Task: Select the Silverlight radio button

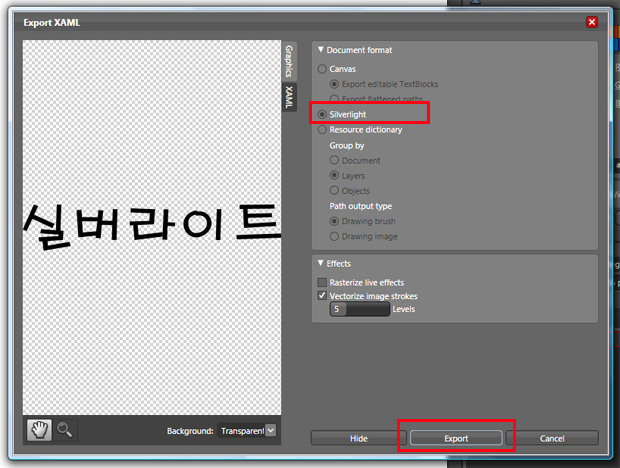Action: 322,115
